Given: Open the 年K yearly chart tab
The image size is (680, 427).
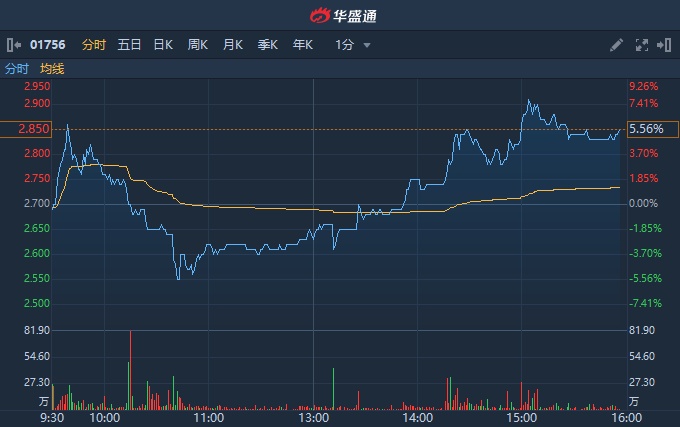Looking at the screenshot, I should point(302,45).
